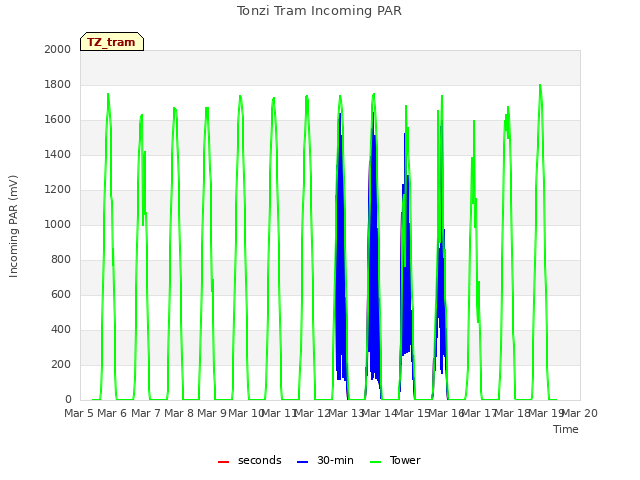
Task: Click the blue 30-min legend swatch
Action: pyautogui.click(x=302, y=462)
